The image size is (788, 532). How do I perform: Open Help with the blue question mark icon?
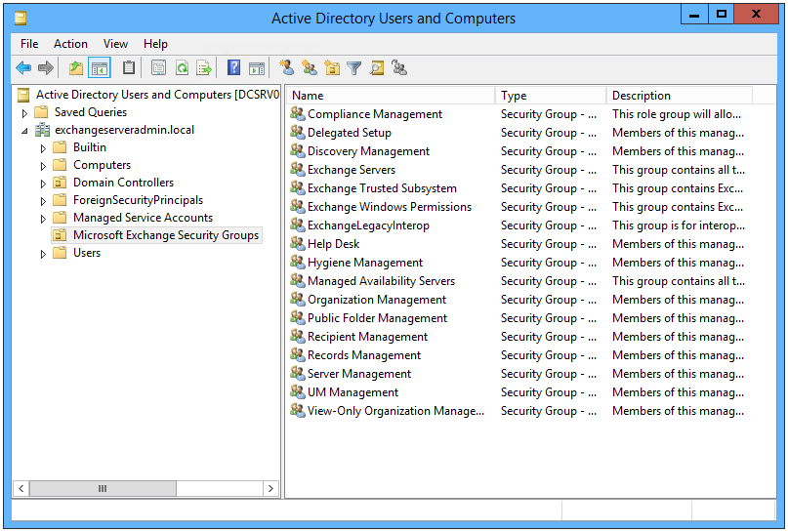point(233,67)
